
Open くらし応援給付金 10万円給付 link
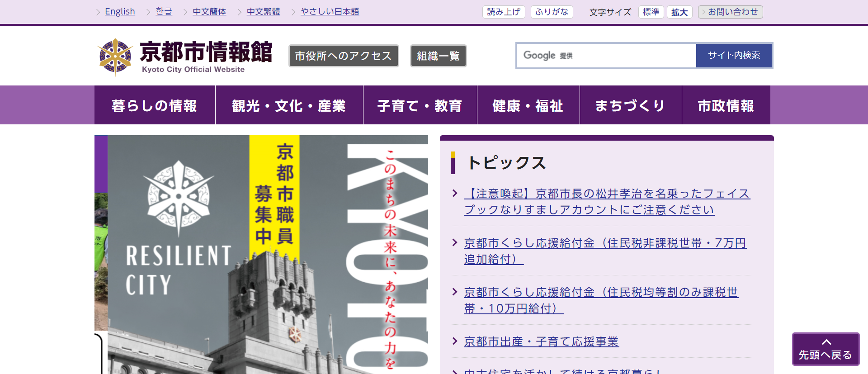(601, 300)
